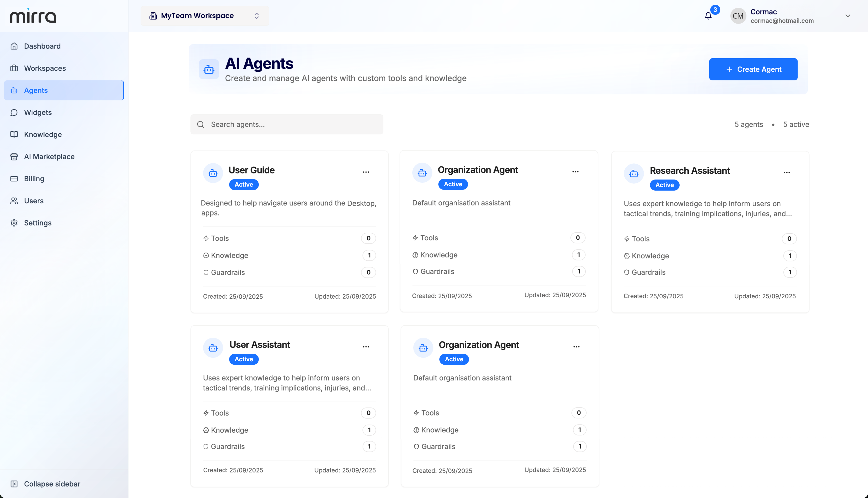868x498 pixels.
Task: Click the robot icon on User Guide card
Action: click(213, 173)
